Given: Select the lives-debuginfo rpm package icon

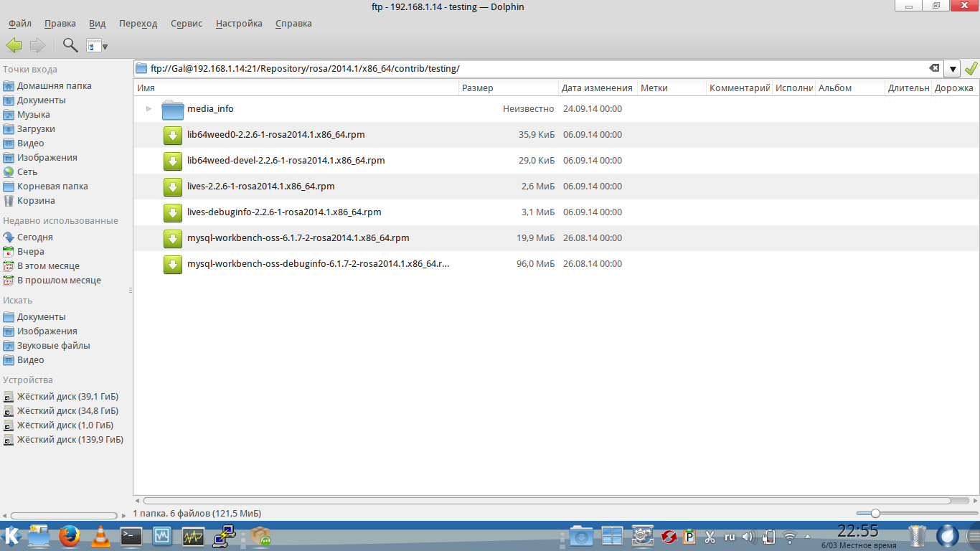Looking at the screenshot, I should (x=173, y=212).
